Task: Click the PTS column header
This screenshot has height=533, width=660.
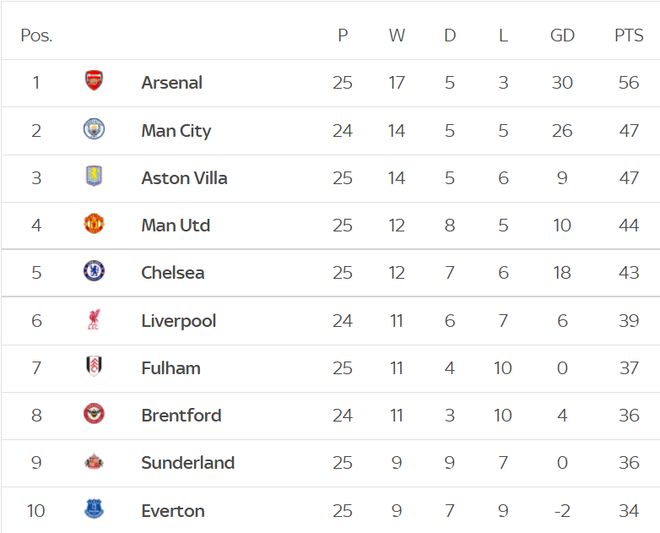Action: pyautogui.click(x=628, y=36)
